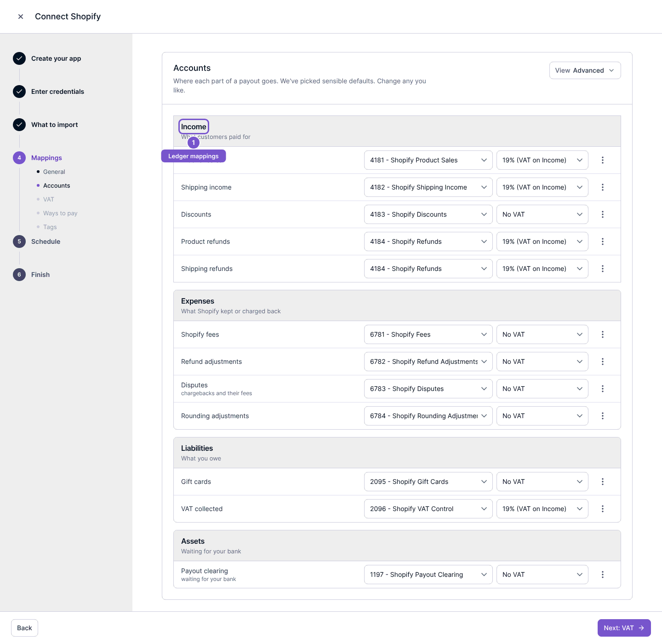The height and width of the screenshot is (644, 662).
Task: Change the Product refunds account dropdown
Action: coord(428,241)
